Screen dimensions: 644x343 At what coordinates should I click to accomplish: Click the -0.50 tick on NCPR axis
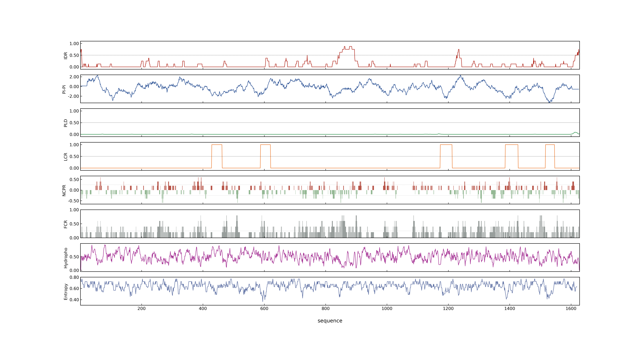[73, 201]
